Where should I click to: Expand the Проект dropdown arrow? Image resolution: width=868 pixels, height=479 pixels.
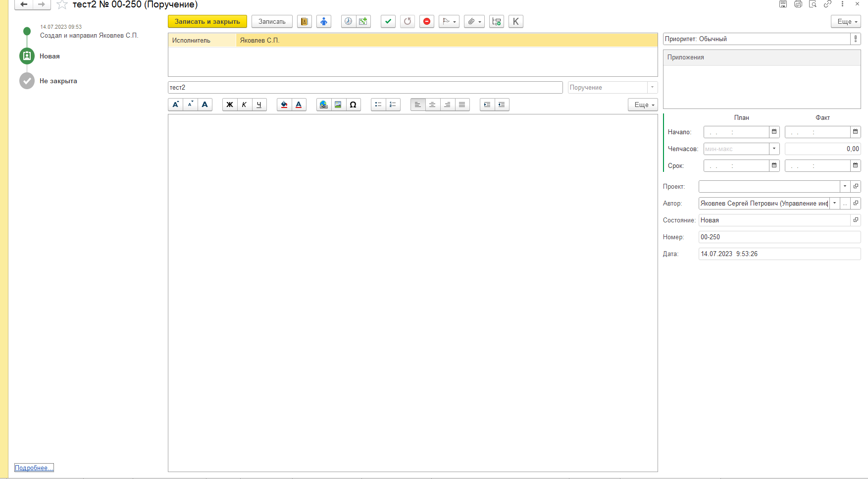(x=845, y=186)
